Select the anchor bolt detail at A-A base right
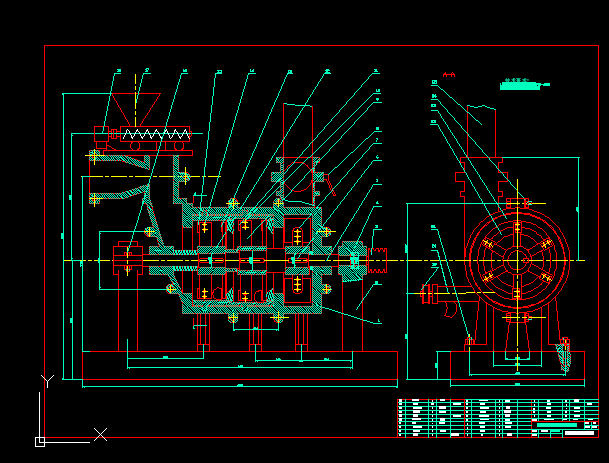This screenshot has width=609, height=463. click(x=564, y=354)
